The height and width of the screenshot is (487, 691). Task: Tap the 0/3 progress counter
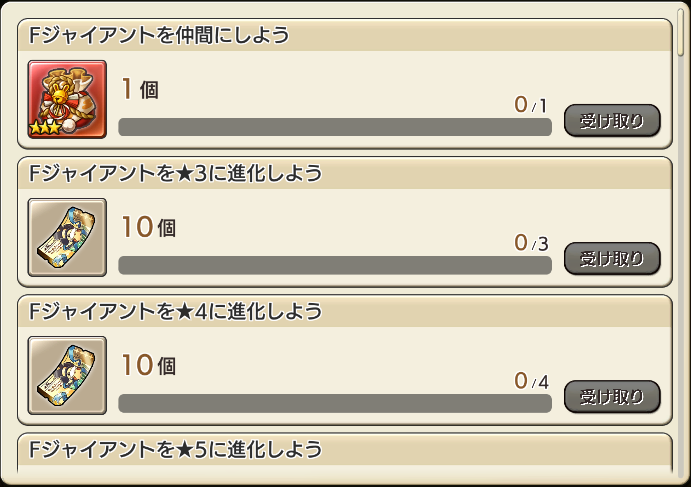pos(531,243)
